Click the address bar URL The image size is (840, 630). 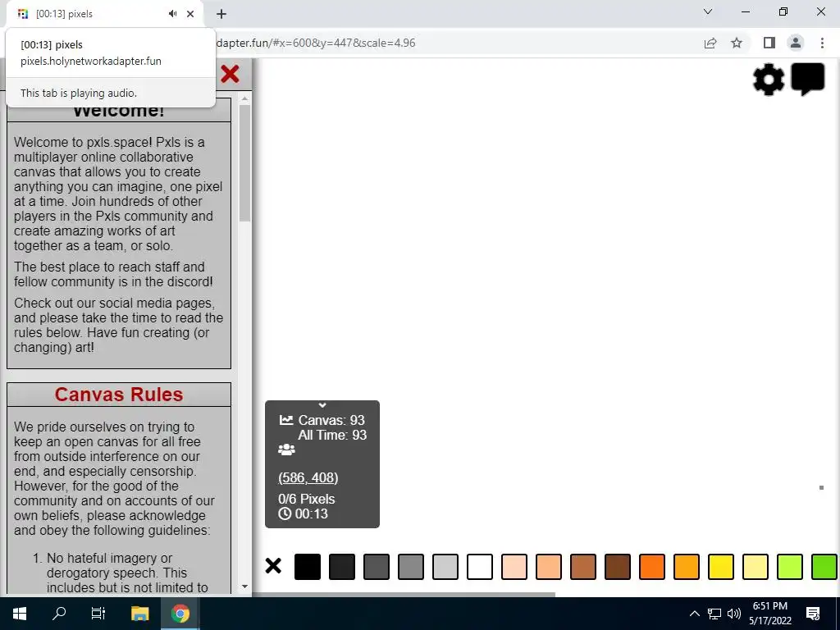pyautogui.click(x=316, y=43)
